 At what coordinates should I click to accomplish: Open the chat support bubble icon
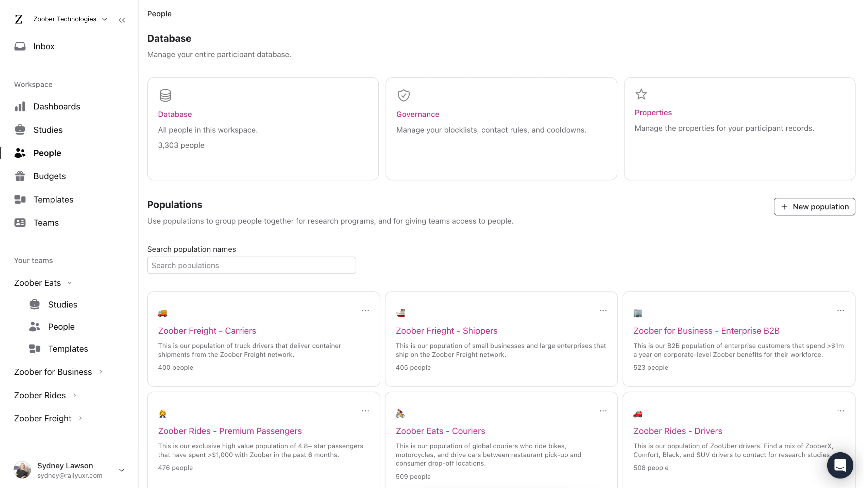point(840,465)
